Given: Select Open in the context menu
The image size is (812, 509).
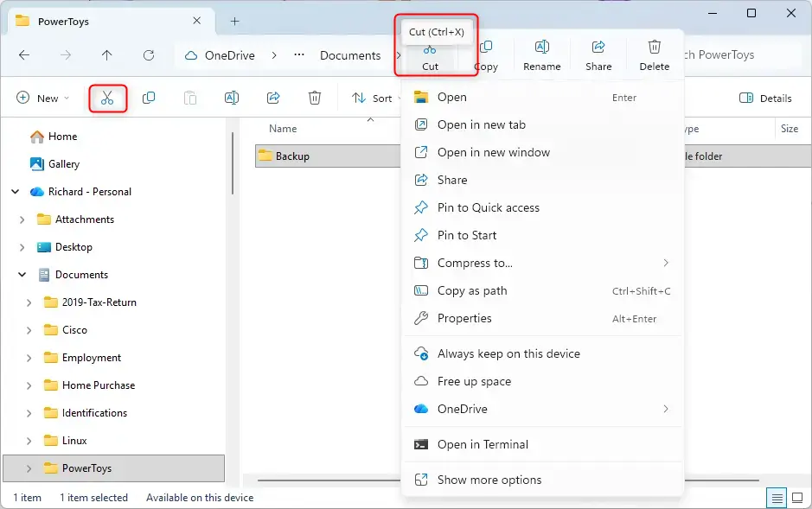Looking at the screenshot, I should coord(542,98).
